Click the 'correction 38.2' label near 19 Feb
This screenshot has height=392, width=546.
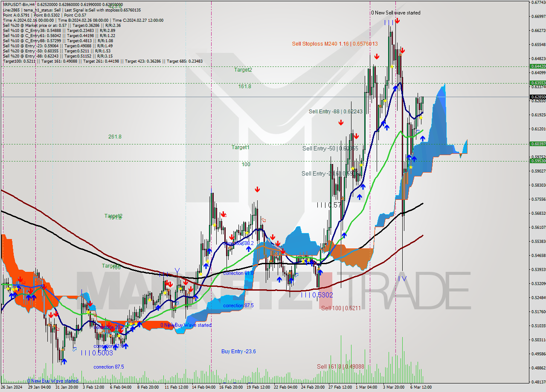pos(239,243)
